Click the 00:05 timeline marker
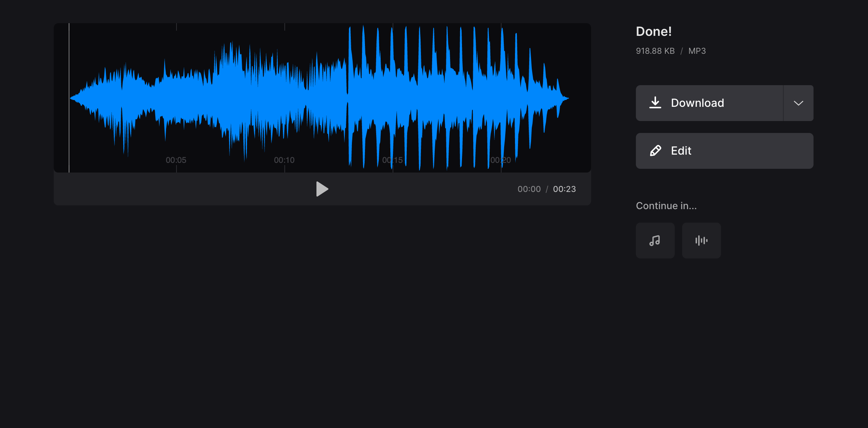Screen dimensions: 868x428 click(x=176, y=160)
